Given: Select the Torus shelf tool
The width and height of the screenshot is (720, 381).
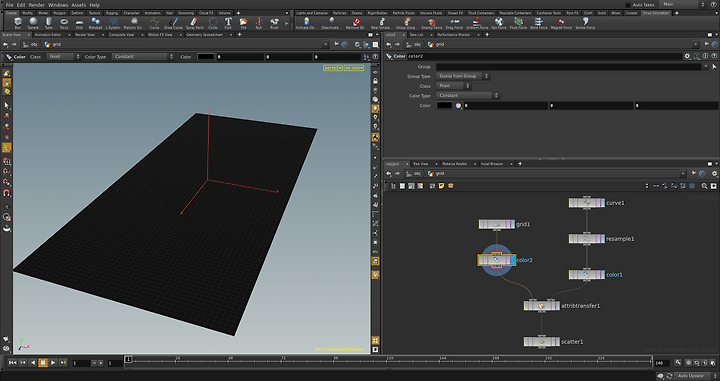Looking at the screenshot, I should point(64,23).
